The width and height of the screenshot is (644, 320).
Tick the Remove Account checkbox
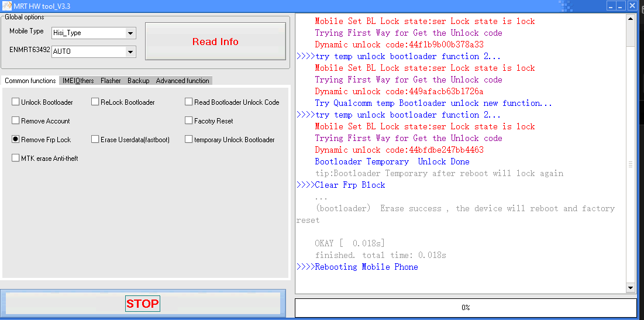(16, 121)
